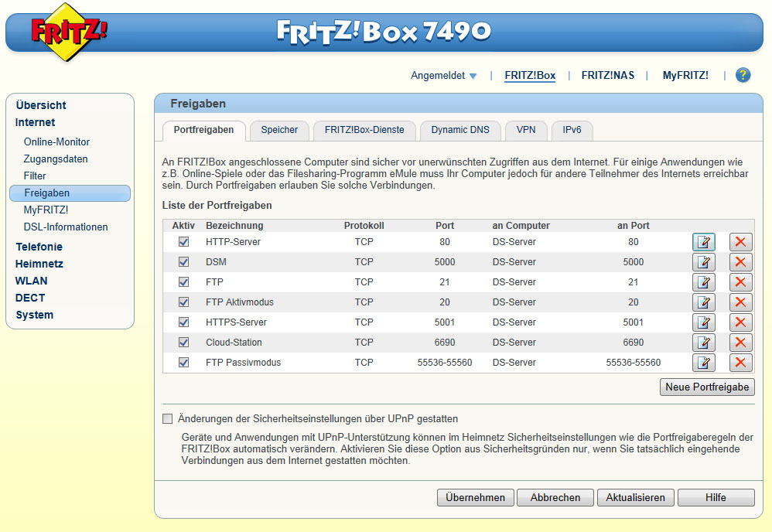Viewport: 772px width, 532px height.
Task: Click the 'an Computer' column header
Action: [521, 225]
